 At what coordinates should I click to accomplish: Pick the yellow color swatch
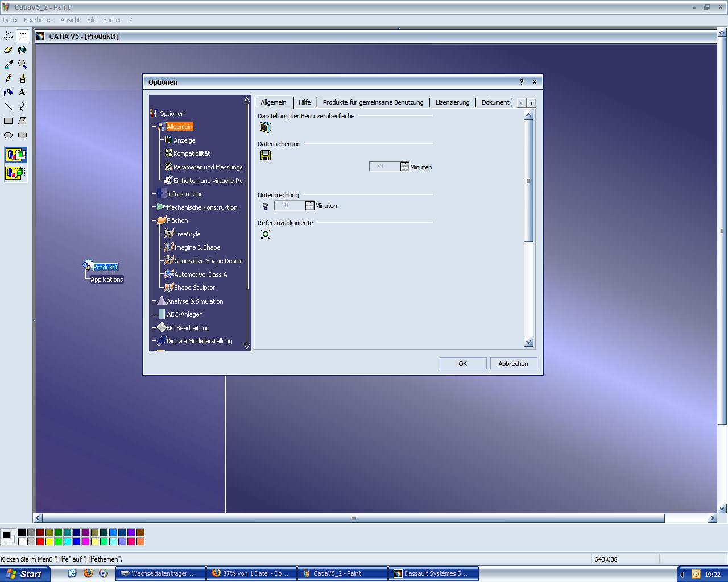49,542
